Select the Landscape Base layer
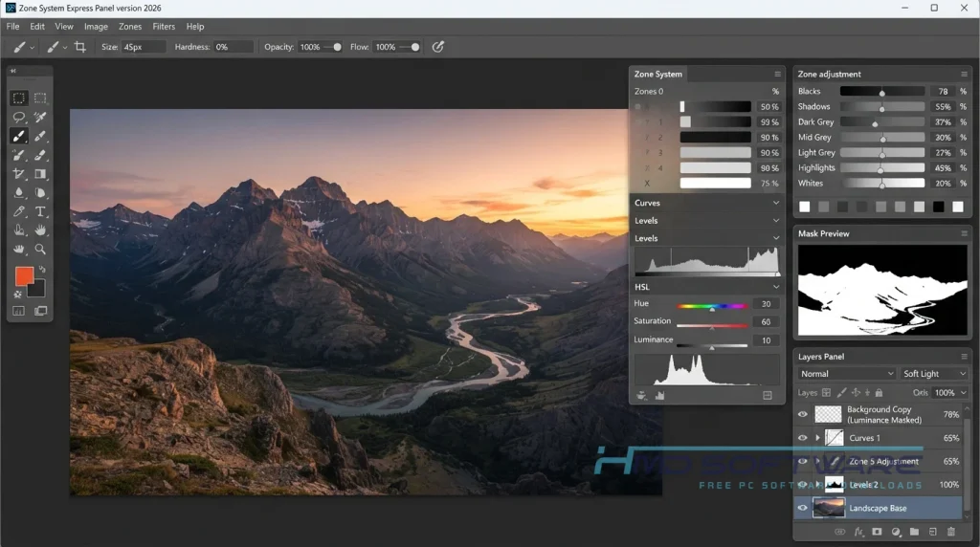 (x=879, y=508)
